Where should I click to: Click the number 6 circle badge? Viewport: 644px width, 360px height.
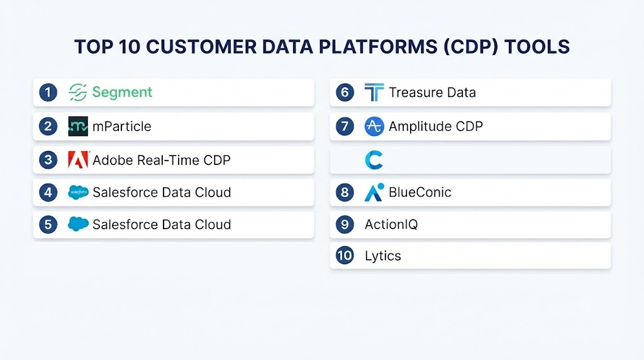point(345,92)
